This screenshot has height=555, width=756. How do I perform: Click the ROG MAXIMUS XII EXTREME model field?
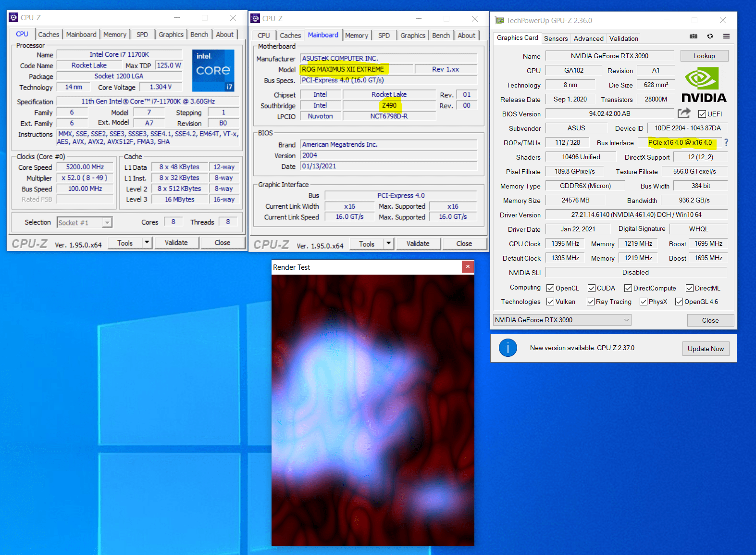pyautogui.click(x=357, y=69)
